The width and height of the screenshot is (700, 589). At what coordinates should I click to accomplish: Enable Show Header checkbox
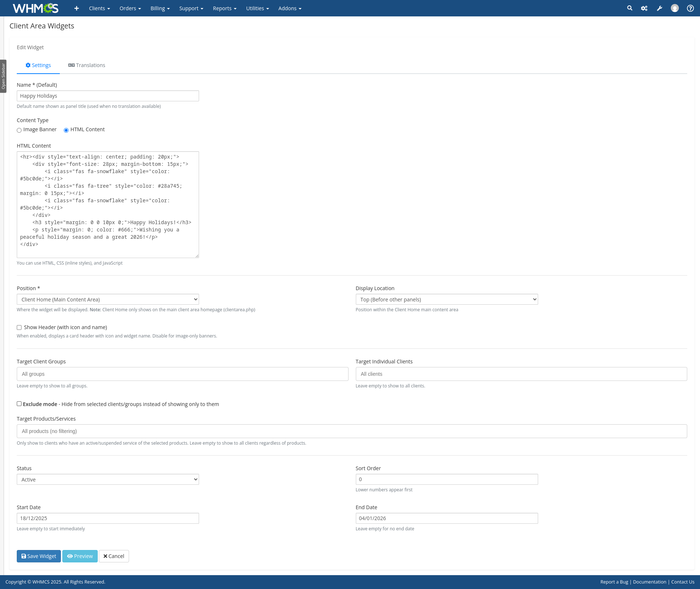tap(19, 327)
